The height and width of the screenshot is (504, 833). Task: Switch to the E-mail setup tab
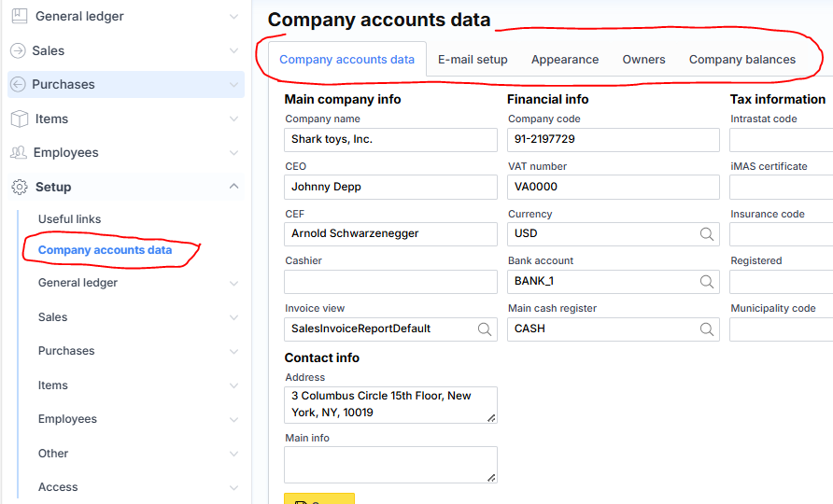coord(473,60)
